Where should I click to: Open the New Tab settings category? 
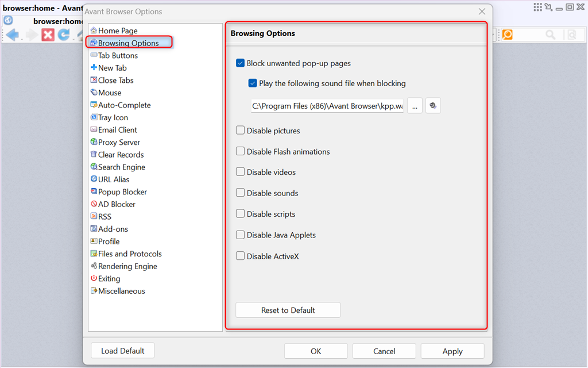click(x=109, y=68)
